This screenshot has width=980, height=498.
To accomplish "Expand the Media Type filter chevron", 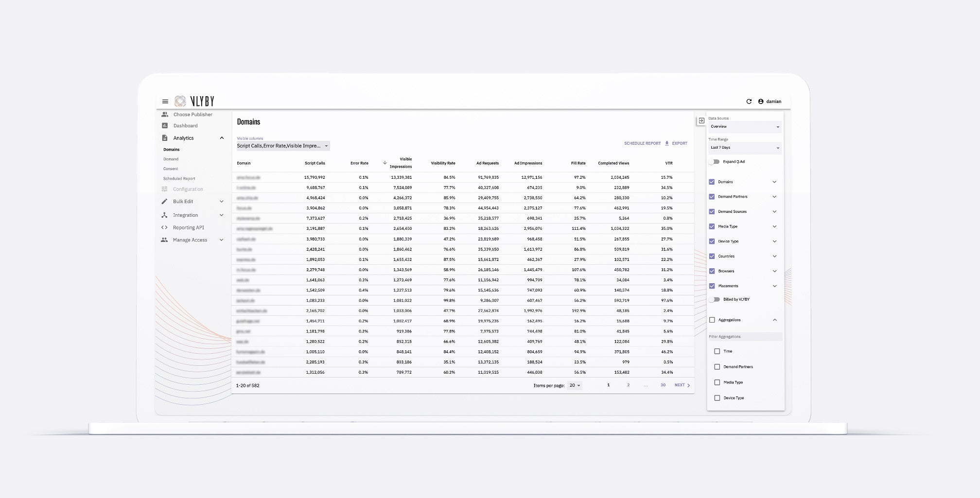I will click(775, 226).
